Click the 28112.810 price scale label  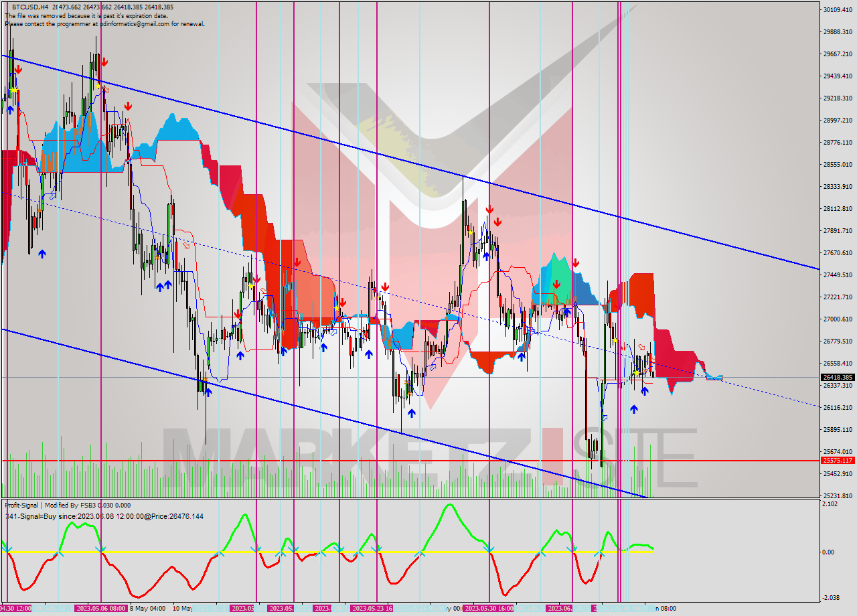pyautogui.click(x=838, y=208)
